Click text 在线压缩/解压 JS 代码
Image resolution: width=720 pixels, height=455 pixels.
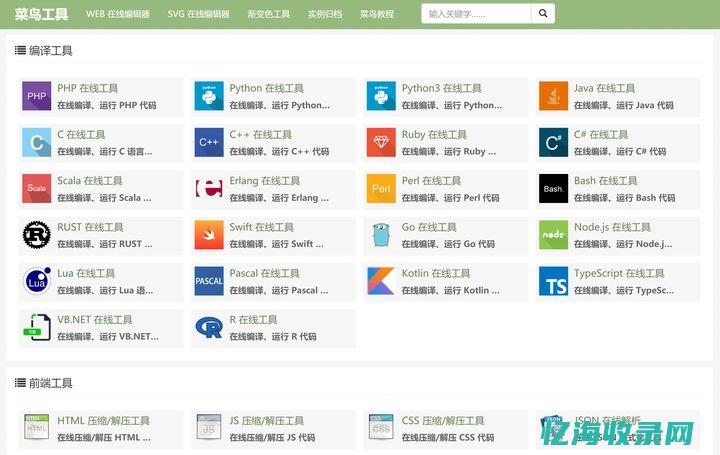[x=272, y=438]
